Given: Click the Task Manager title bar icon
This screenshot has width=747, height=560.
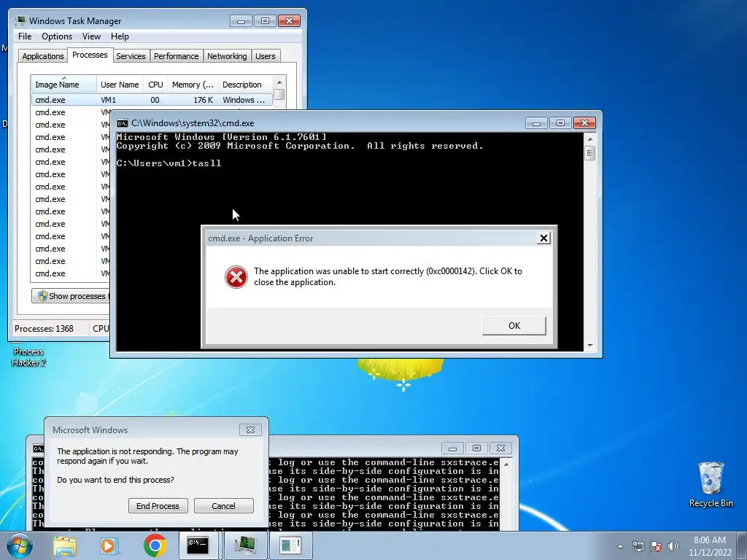Looking at the screenshot, I should 20,20.
